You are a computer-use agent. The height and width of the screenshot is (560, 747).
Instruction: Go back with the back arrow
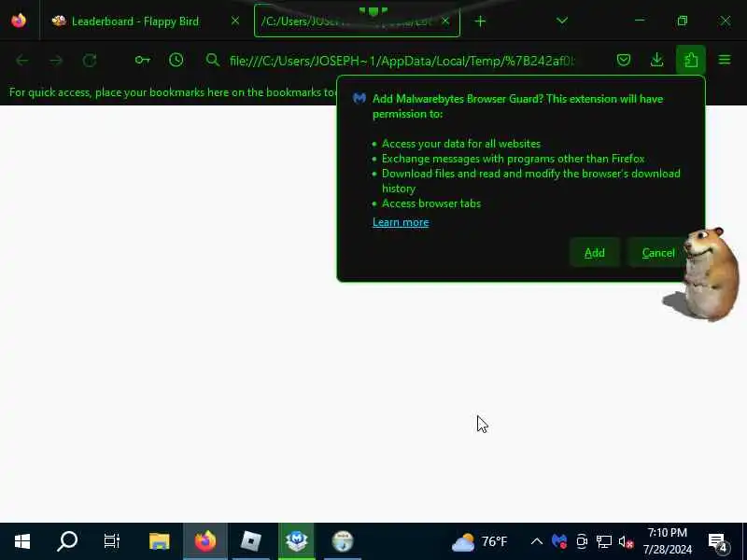21,61
